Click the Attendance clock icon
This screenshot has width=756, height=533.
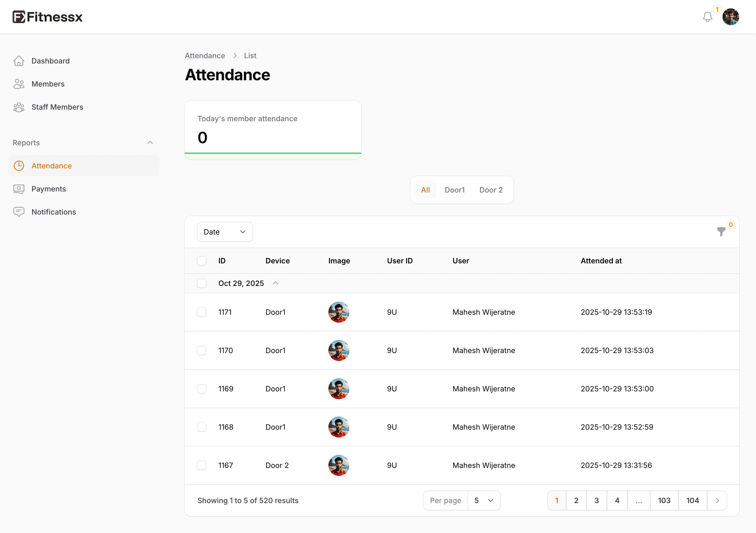click(19, 166)
